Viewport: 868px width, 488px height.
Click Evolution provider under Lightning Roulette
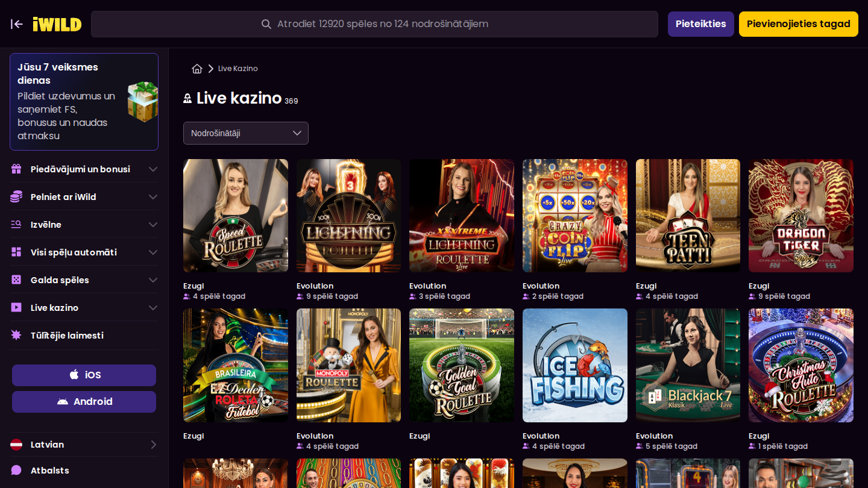(x=315, y=286)
